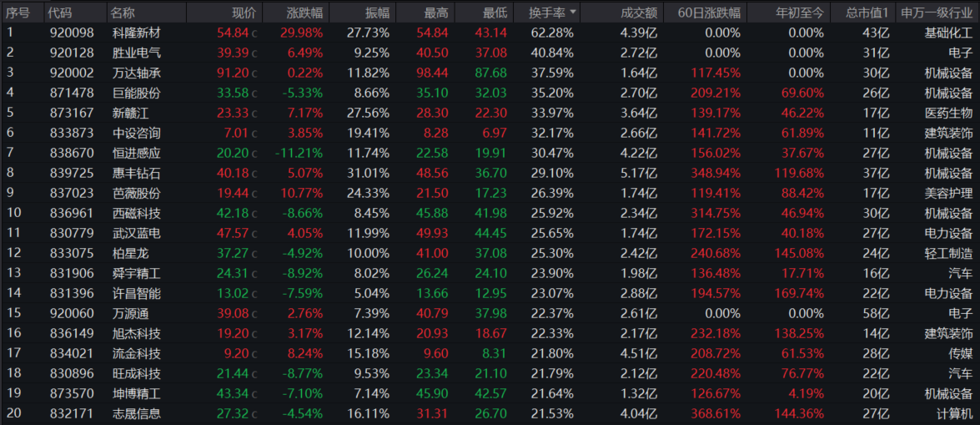Select stock name 舜宇精工
The width and height of the screenshot is (980, 425).
(136, 273)
